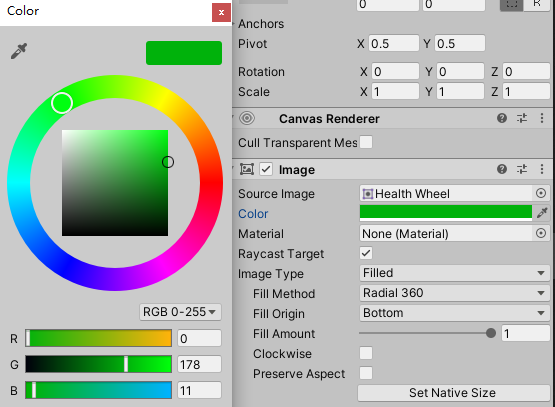This screenshot has height=407, width=555.
Task: Click the hue ring handle on color wheel
Action: point(62,103)
